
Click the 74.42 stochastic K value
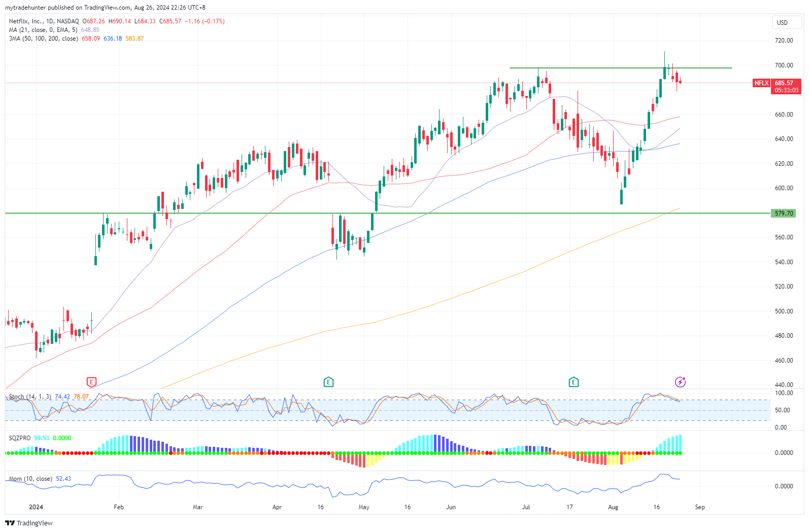tap(62, 397)
